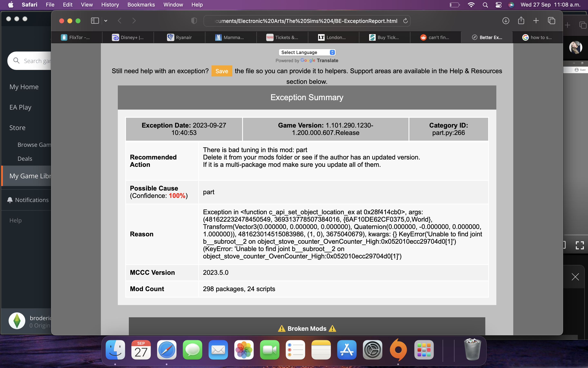Show Safari downloads
Image resolution: width=588 pixels, height=368 pixels.
pyautogui.click(x=506, y=21)
